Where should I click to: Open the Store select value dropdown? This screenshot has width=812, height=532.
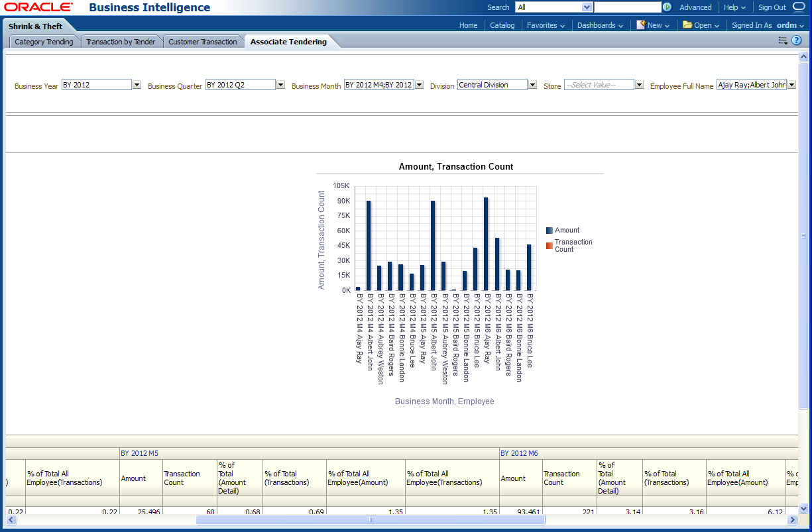639,85
